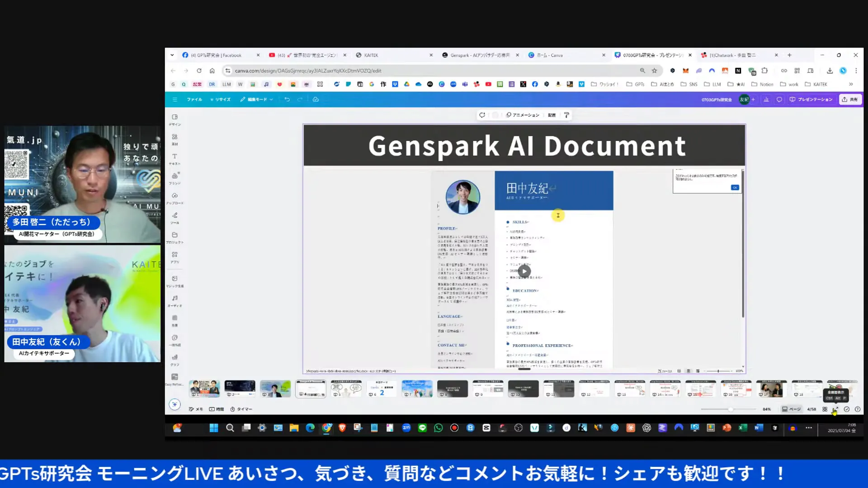The image size is (868, 488).
Task: Open the GPTs bookmark folder
Action: [635, 84]
